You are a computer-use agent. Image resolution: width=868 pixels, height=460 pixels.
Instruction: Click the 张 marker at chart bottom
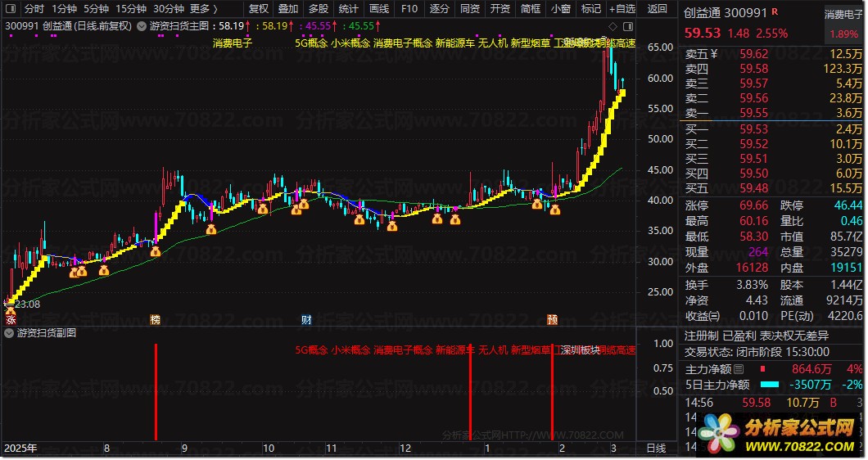click(x=11, y=319)
